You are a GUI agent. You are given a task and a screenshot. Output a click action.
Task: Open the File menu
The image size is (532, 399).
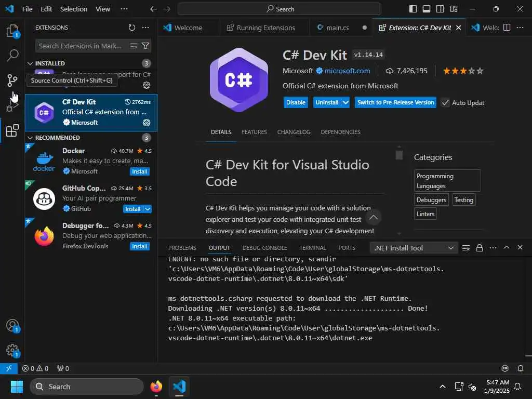click(27, 9)
